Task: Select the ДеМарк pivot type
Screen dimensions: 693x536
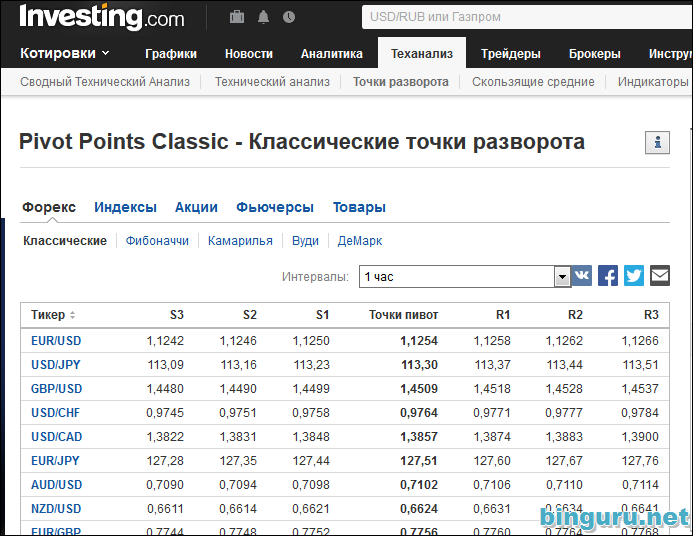Action: pos(360,241)
